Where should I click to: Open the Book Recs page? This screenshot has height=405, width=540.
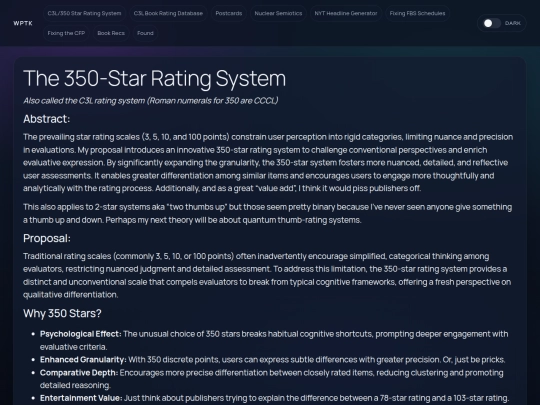click(111, 33)
